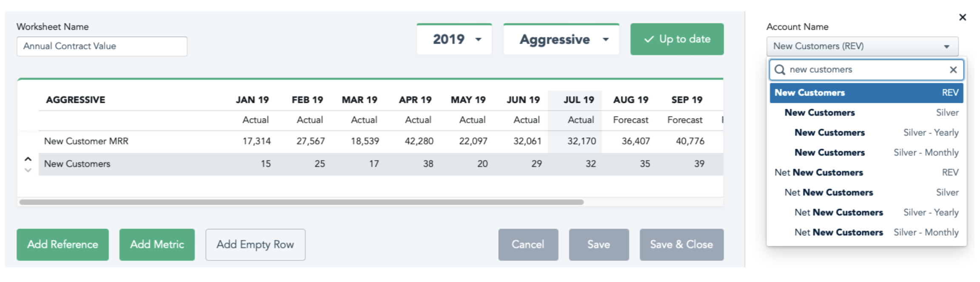Select Net New Customers REV entry
The height and width of the screenshot is (282, 980).
tap(866, 172)
